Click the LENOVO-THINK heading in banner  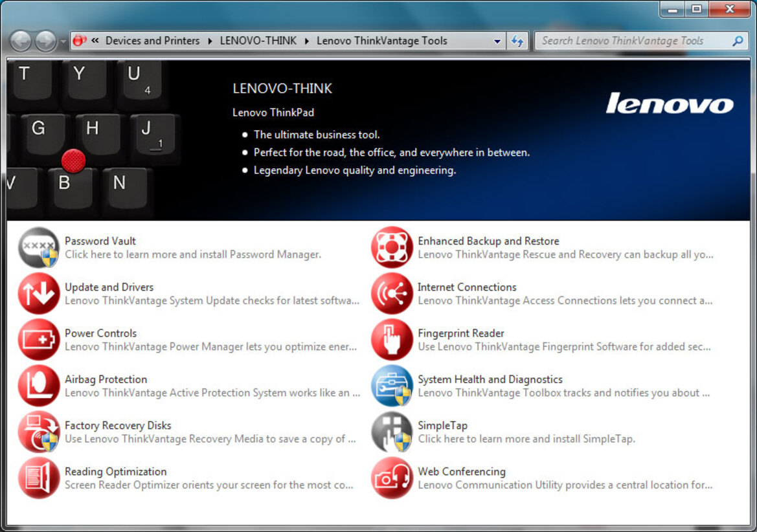tap(282, 89)
